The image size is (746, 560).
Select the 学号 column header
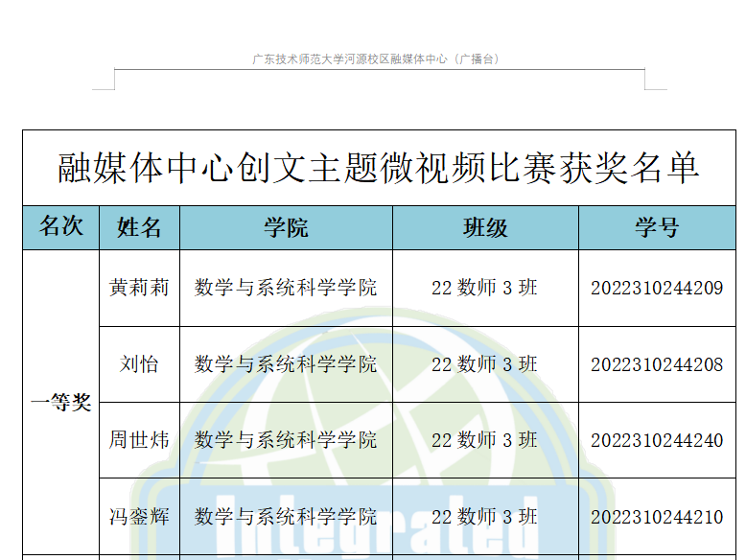tap(657, 227)
